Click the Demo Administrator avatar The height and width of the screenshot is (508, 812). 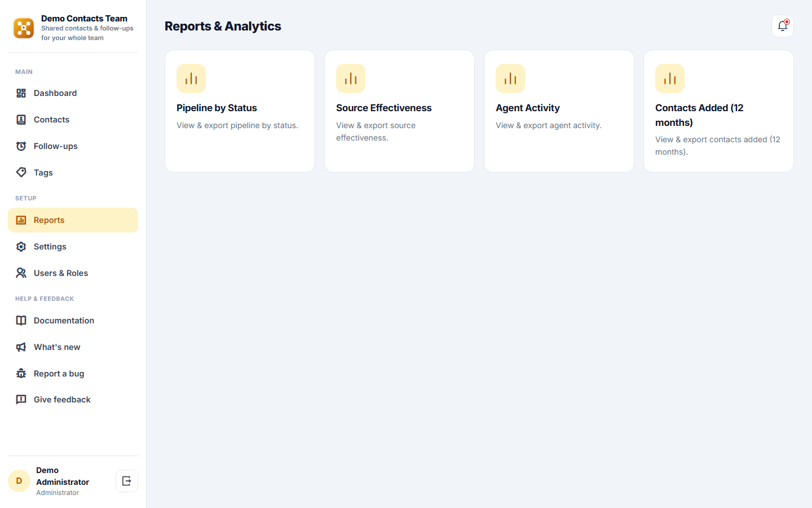pyautogui.click(x=19, y=481)
